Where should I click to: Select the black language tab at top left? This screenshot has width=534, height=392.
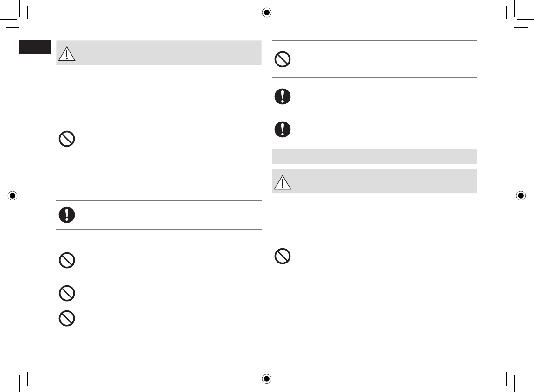point(35,47)
